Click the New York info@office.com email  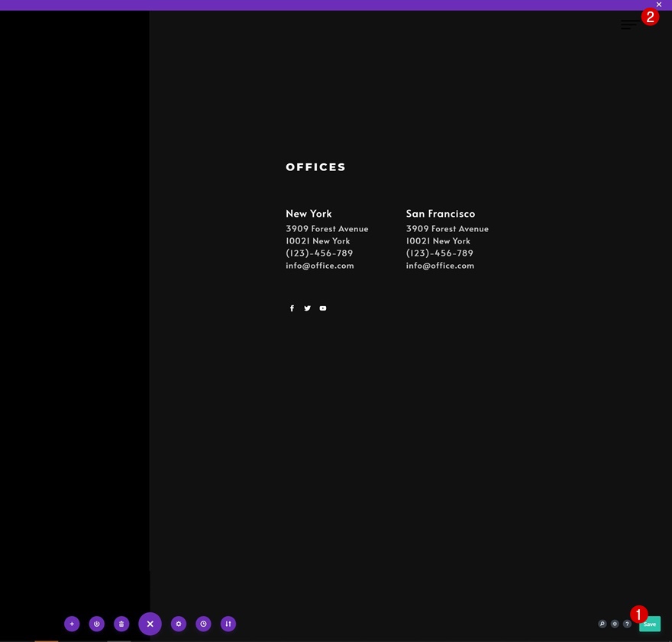click(x=320, y=266)
